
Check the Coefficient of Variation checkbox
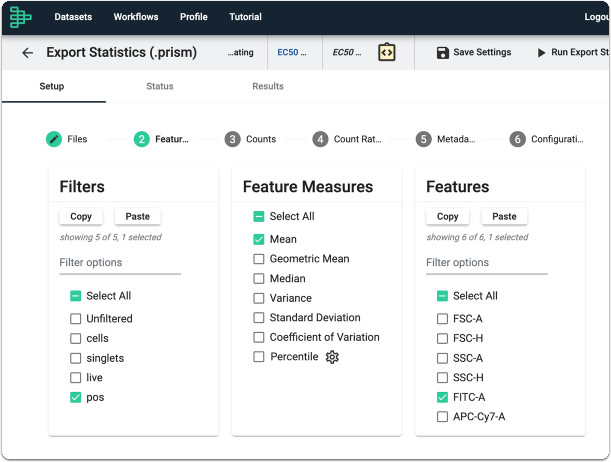259,337
